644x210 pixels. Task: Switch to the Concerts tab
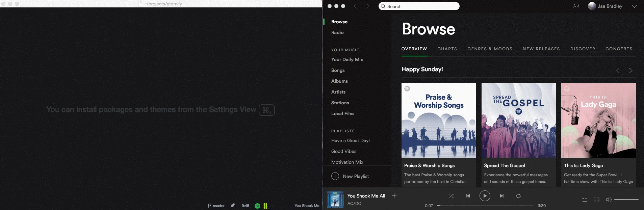tap(619, 49)
